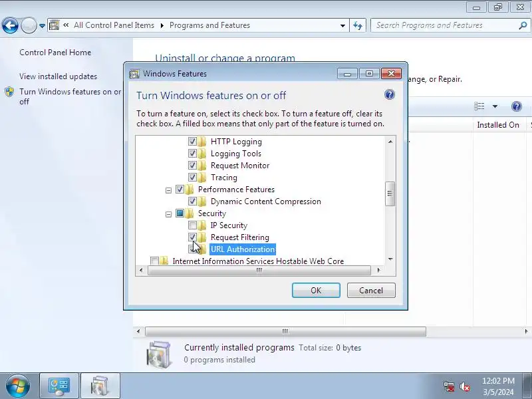Click the feature list vertical scrollbar thumb
532x399 pixels.
[390, 194]
